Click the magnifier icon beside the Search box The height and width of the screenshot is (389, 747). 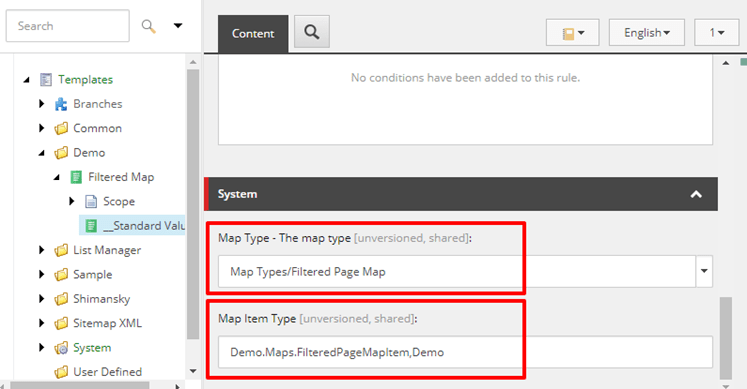click(149, 26)
